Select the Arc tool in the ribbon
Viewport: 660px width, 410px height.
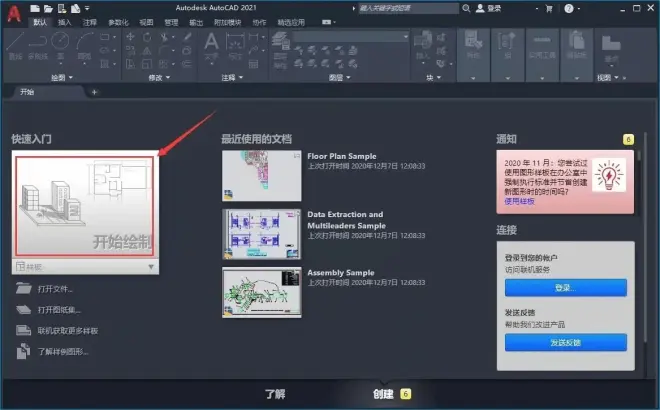point(84,47)
